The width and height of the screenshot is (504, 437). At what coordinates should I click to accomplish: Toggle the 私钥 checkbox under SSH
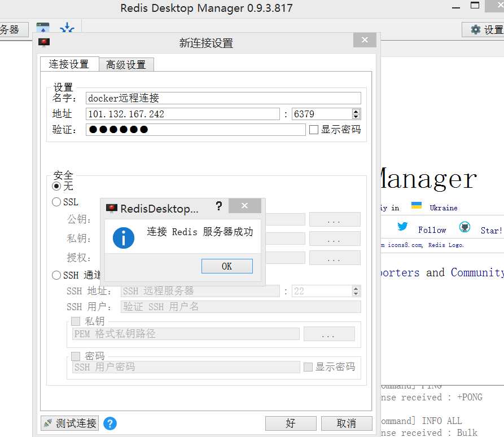(x=76, y=321)
